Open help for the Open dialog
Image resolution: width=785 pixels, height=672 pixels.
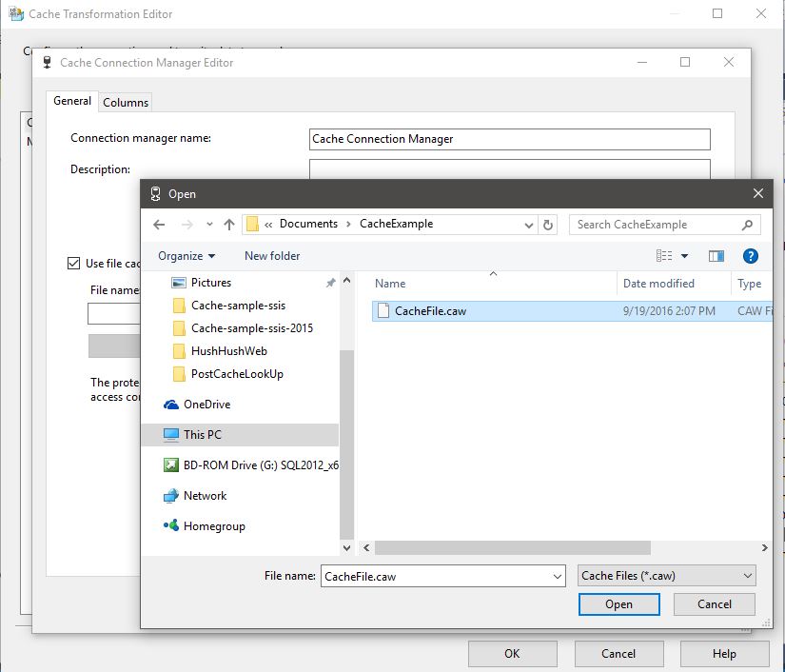click(750, 256)
